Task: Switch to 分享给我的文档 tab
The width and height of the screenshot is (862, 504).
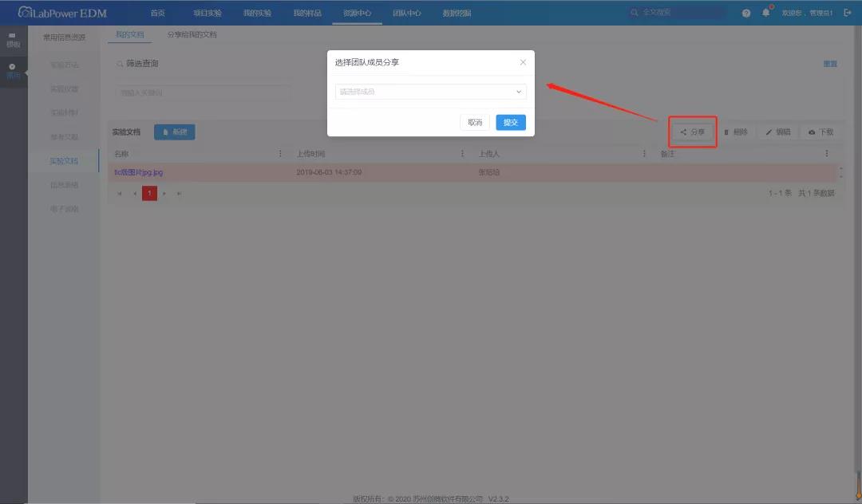Action: point(192,34)
